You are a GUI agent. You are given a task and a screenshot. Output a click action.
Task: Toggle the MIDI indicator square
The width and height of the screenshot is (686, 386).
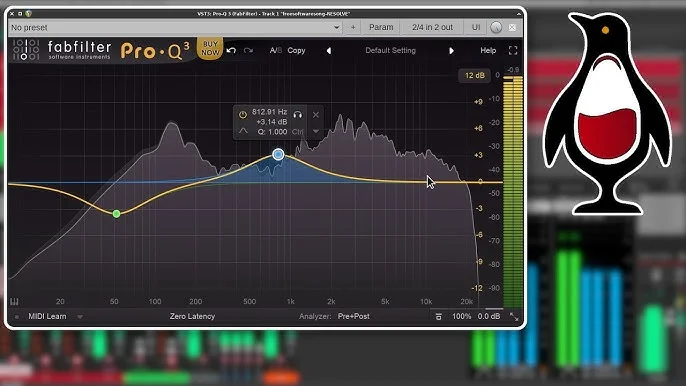[17, 316]
